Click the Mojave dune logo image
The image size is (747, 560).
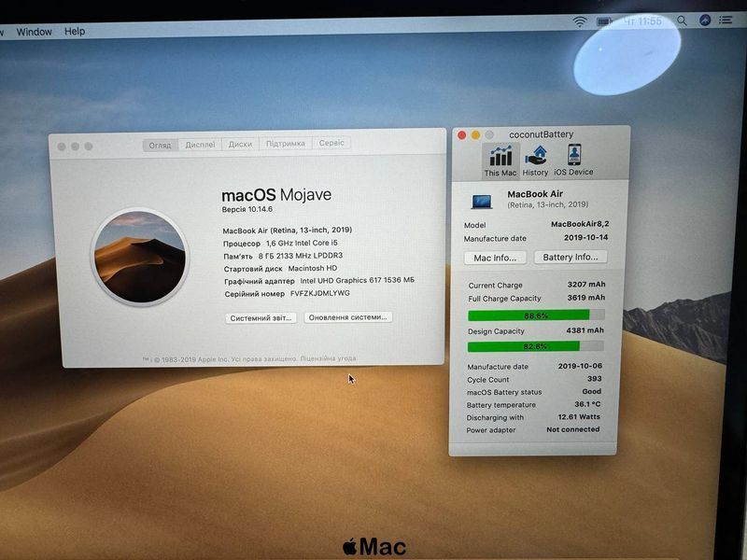point(140,257)
